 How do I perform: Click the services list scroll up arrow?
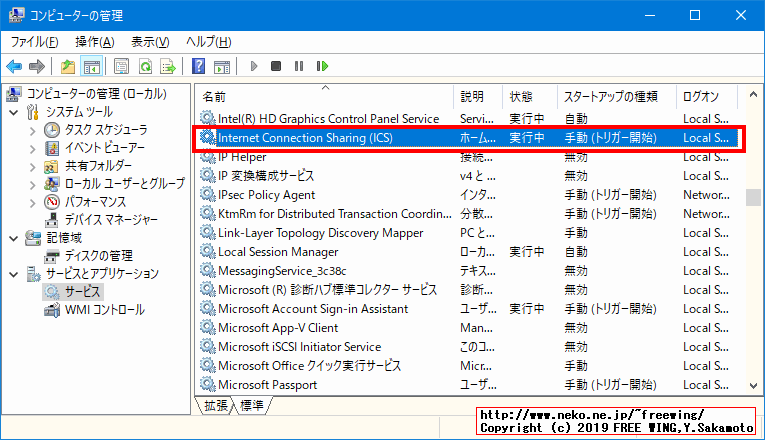click(753, 95)
